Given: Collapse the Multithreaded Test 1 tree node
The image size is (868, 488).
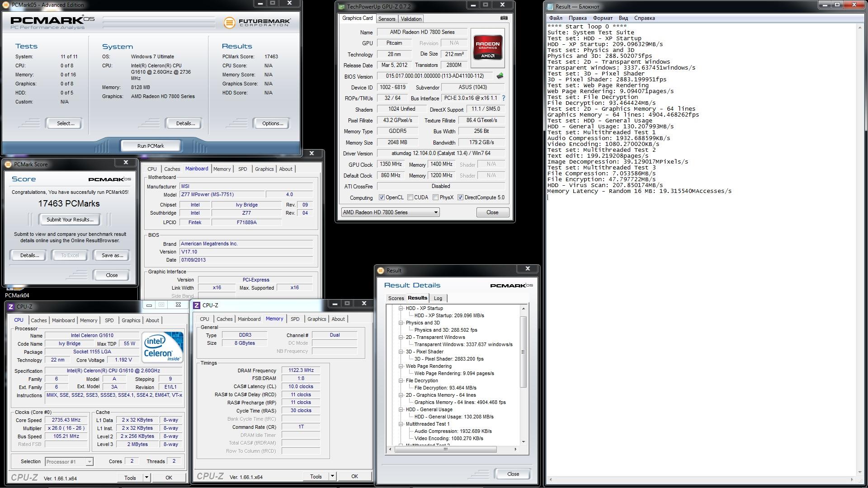Looking at the screenshot, I should pyautogui.click(x=401, y=424).
